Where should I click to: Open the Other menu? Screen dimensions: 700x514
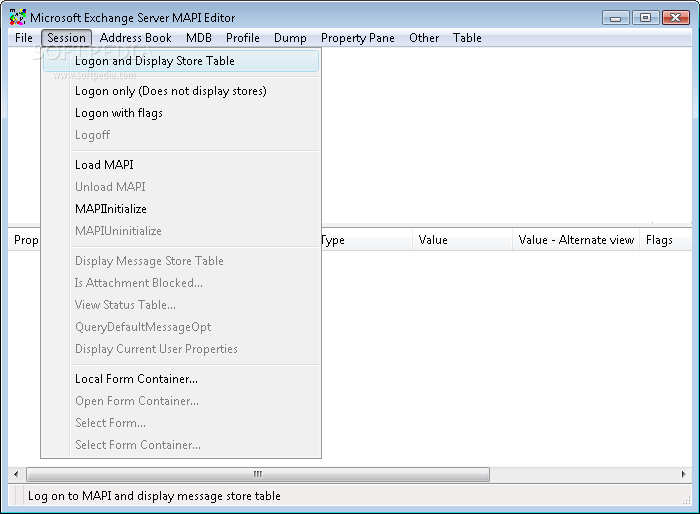[x=424, y=38]
